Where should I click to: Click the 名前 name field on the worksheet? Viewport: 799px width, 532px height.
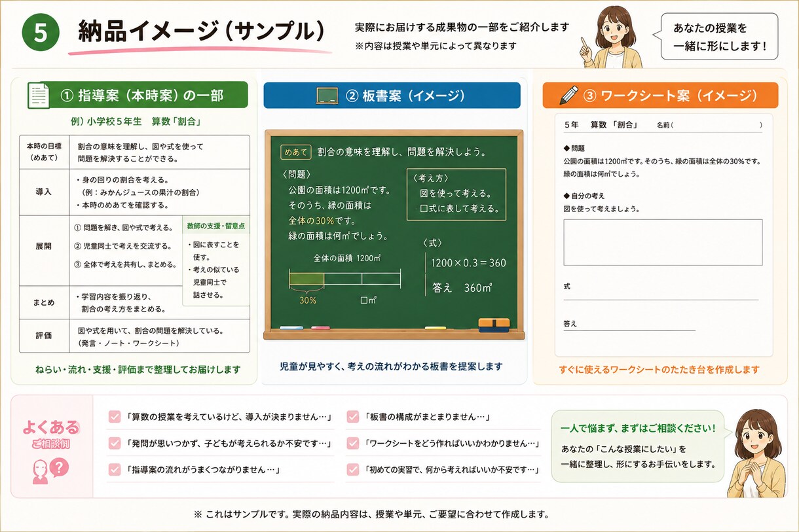pos(709,124)
